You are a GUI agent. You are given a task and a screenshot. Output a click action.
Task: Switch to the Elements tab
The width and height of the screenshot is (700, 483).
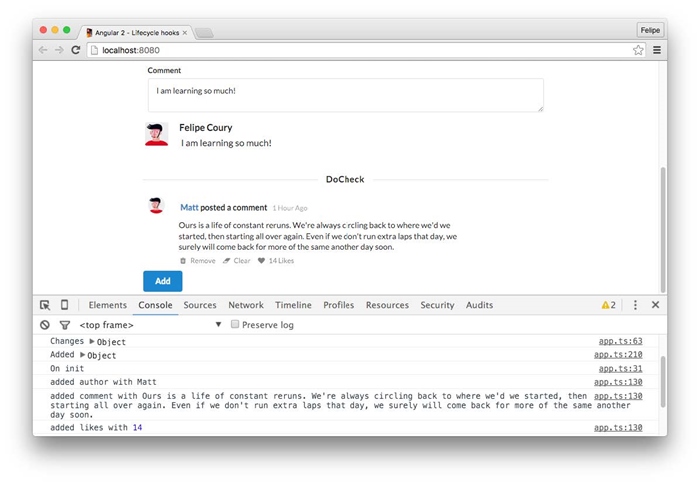coord(108,305)
